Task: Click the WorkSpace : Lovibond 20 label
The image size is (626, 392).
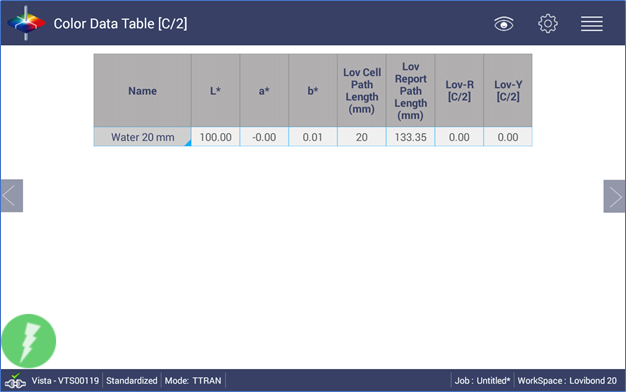Action: tap(567, 381)
